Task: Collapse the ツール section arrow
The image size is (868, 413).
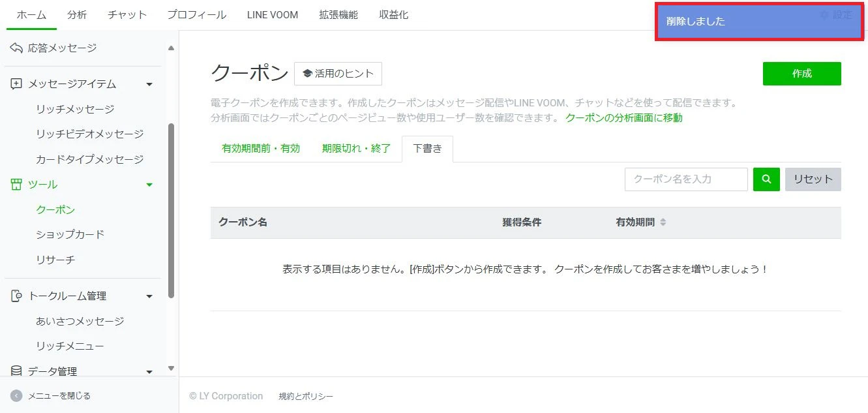Action: (x=149, y=185)
